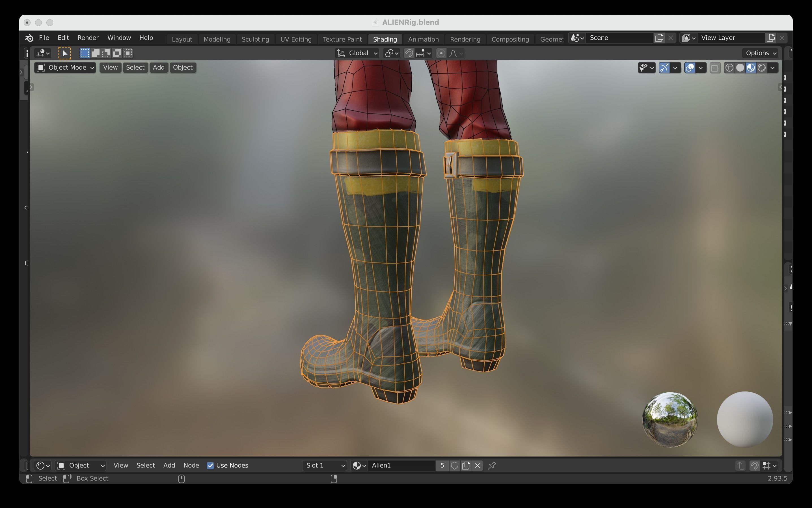Open the viewport Add menu button
812x508 pixels.
click(x=159, y=68)
